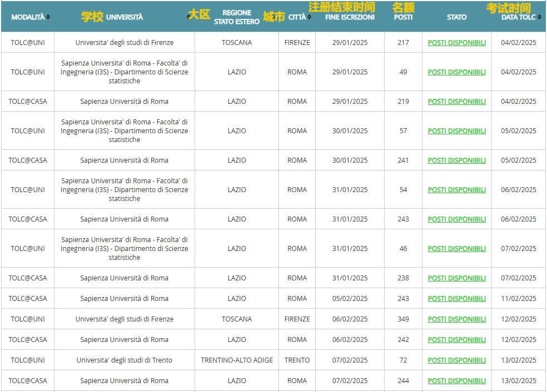Select the '241' posti cell
The height and width of the screenshot is (392, 547).
[x=403, y=160]
